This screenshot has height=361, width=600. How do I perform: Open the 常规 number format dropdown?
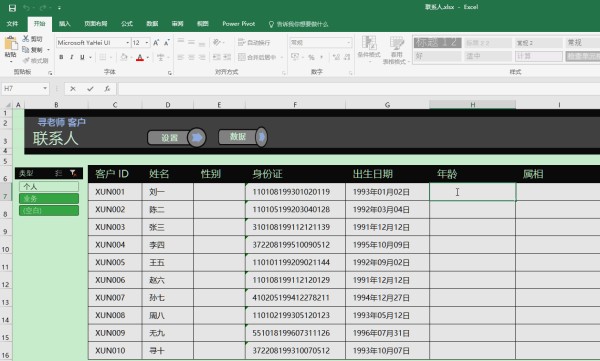pyautogui.click(x=349, y=42)
